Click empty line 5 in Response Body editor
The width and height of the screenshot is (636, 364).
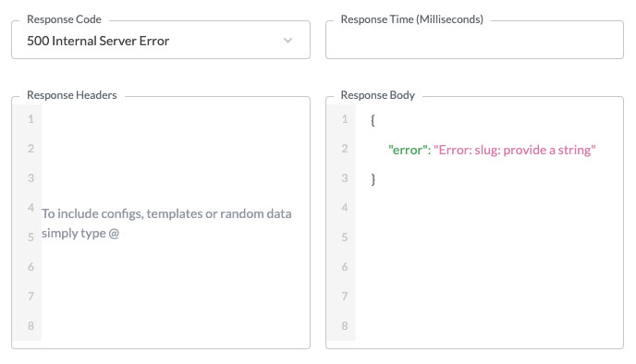tap(490, 237)
